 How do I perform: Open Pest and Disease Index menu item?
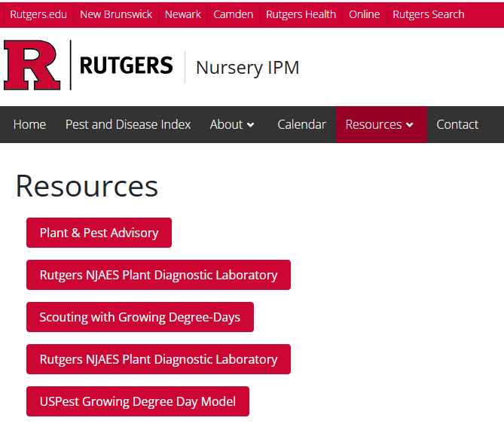point(128,125)
